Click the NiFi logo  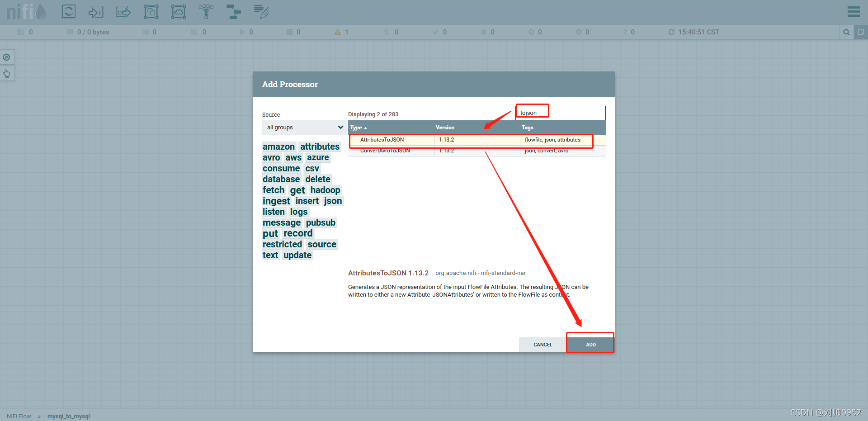(x=27, y=12)
